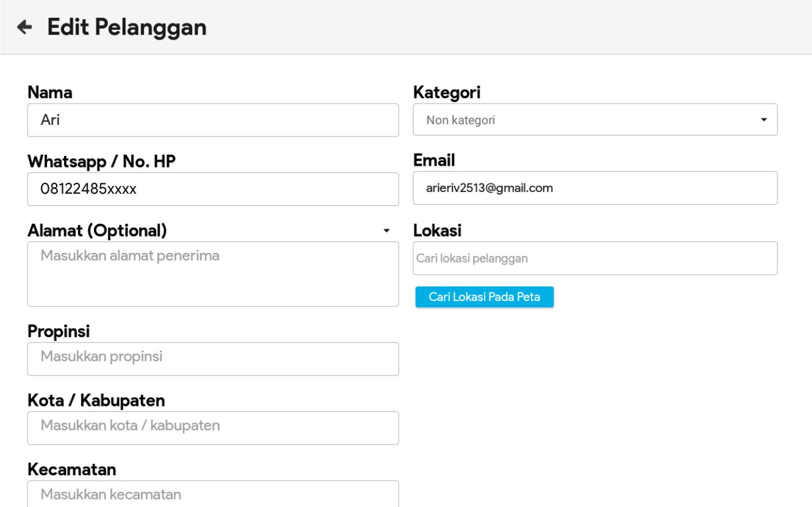Focus the Cari lokasi pelanggan search box
The width and height of the screenshot is (812, 507).
pyautogui.click(x=595, y=258)
